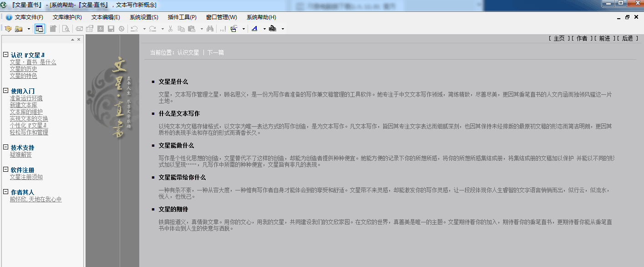Open the redo history dropdown arrow
Viewport: 644px width, 267px height.
click(162, 29)
